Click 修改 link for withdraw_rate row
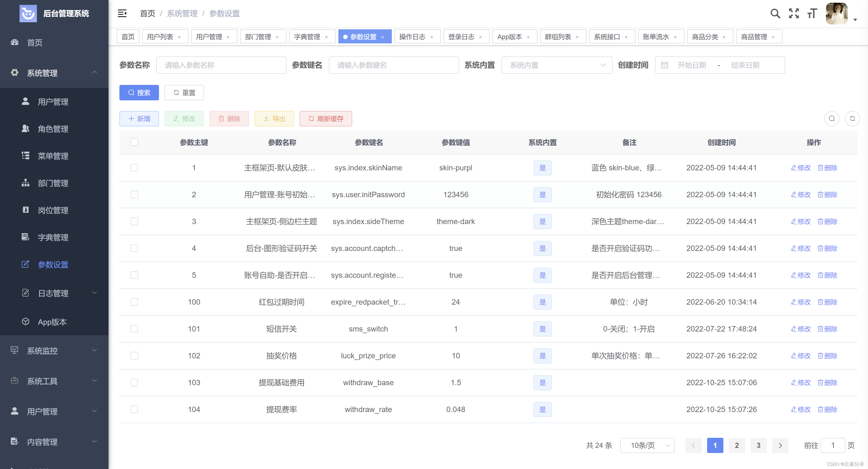The image size is (868, 469). click(x=801, y=409)
